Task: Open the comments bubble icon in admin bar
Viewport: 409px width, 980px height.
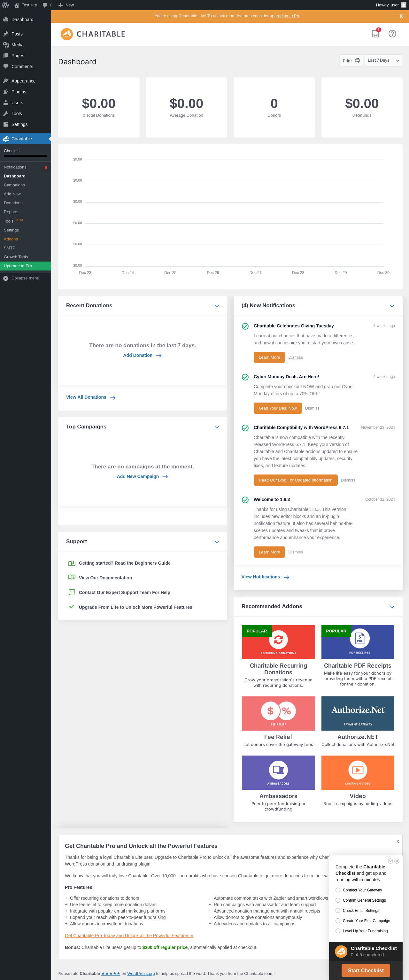Action: click(x=45, y=5)
